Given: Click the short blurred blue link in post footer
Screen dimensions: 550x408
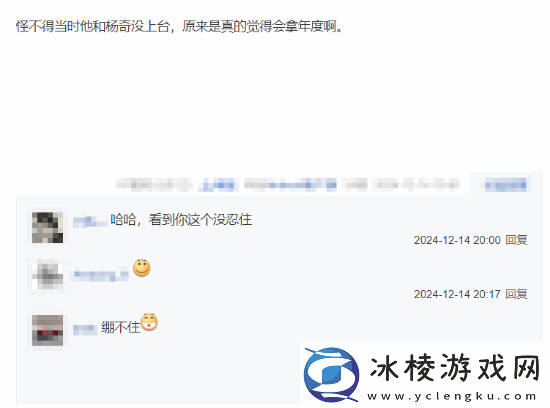Looking at the screenshot, I should point(219,185).
